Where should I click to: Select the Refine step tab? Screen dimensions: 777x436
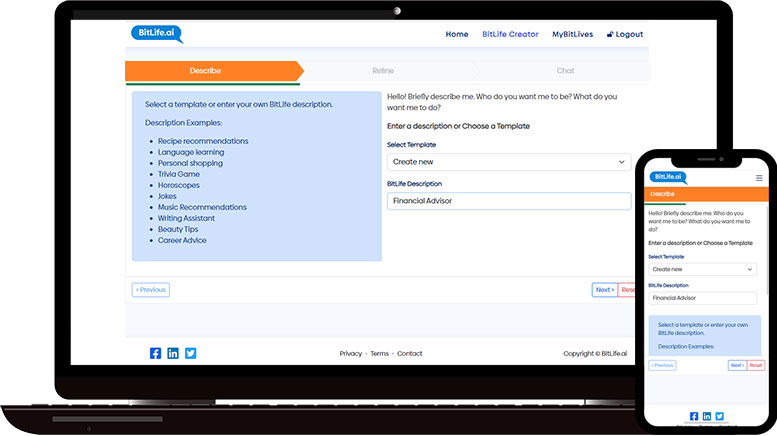(383, 71)
